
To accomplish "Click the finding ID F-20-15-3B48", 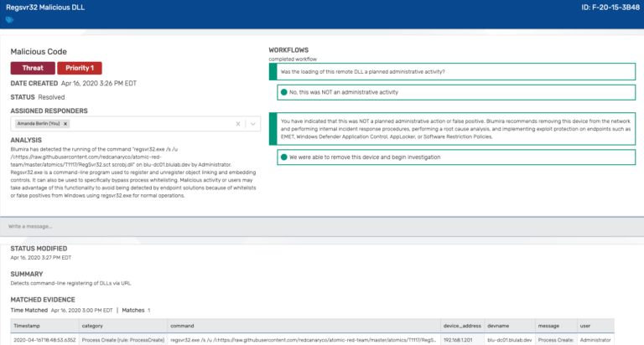I will [x=610, y=8].
